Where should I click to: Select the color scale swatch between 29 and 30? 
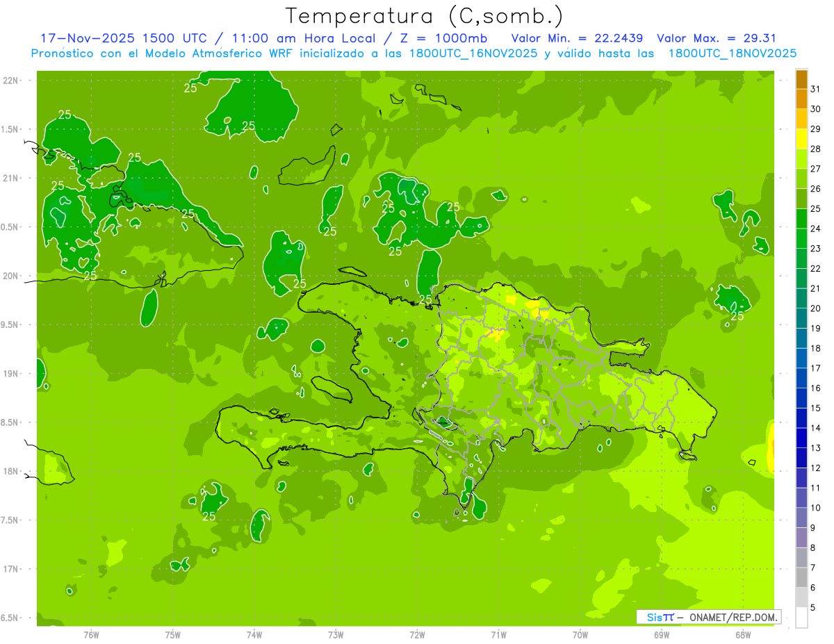(801, 119)
